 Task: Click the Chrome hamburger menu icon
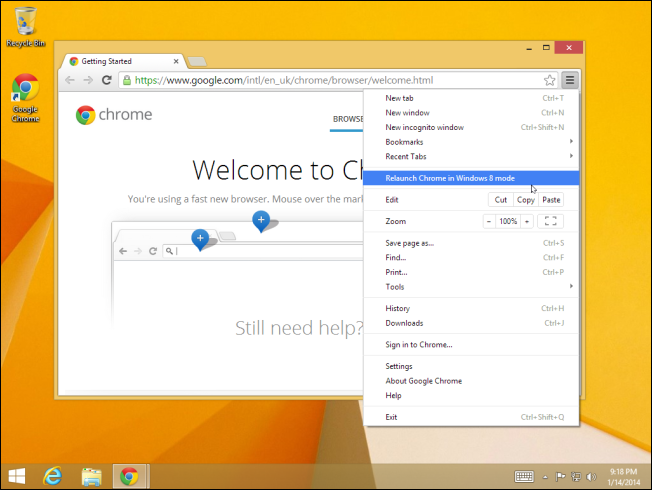pos(569,80)
